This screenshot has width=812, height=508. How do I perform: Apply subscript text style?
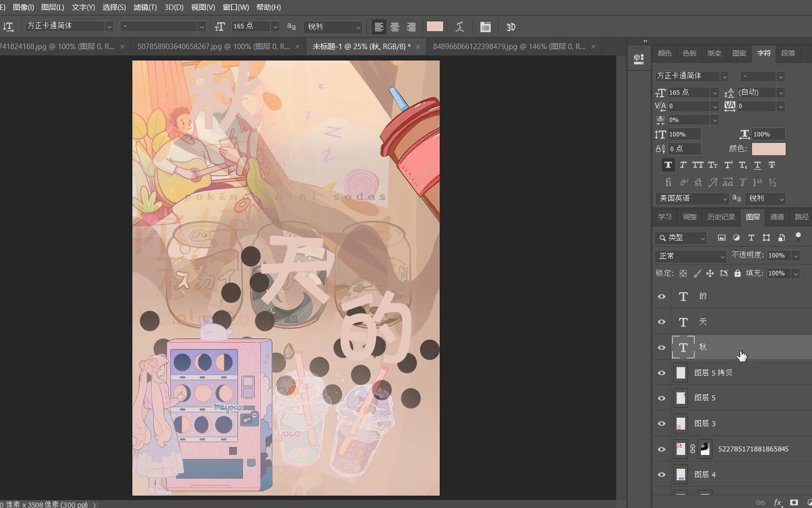point(743,165)
